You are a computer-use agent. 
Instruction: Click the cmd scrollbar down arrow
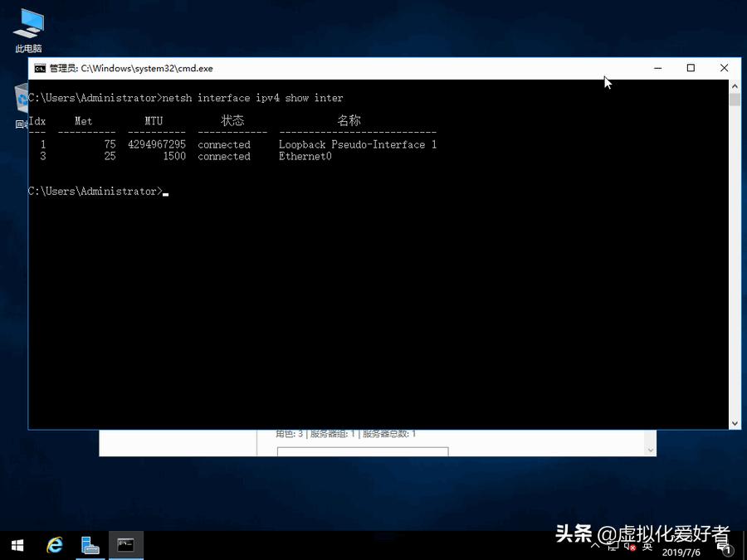pyautogui.click(x=734, y=421)
